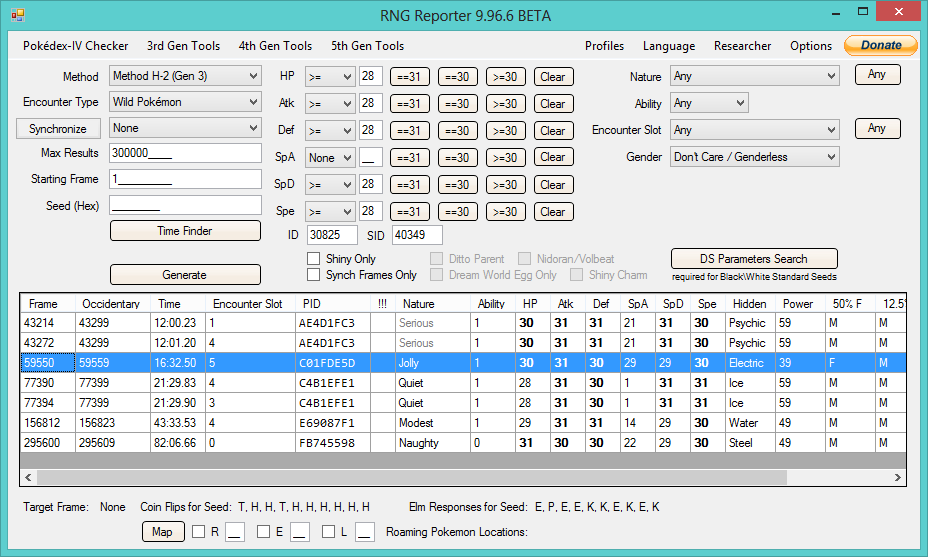Click the Donate button
The width and height of the screenshot is (928, 557).
881,46
